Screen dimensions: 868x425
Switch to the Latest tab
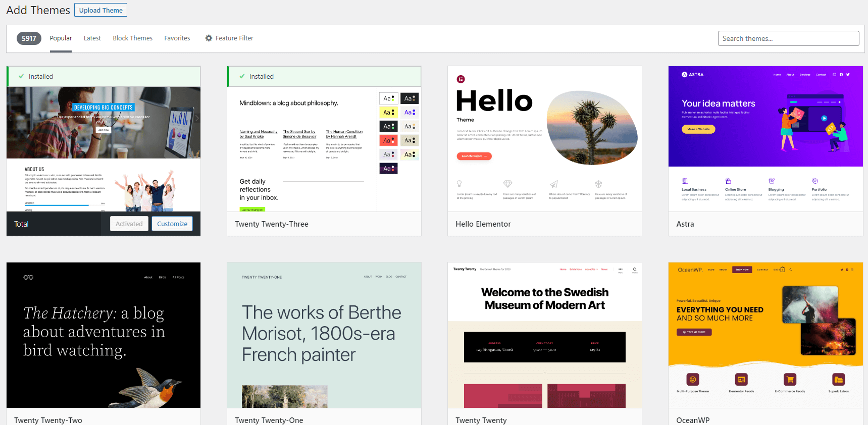pyautogui.click(x=92, y=38)
